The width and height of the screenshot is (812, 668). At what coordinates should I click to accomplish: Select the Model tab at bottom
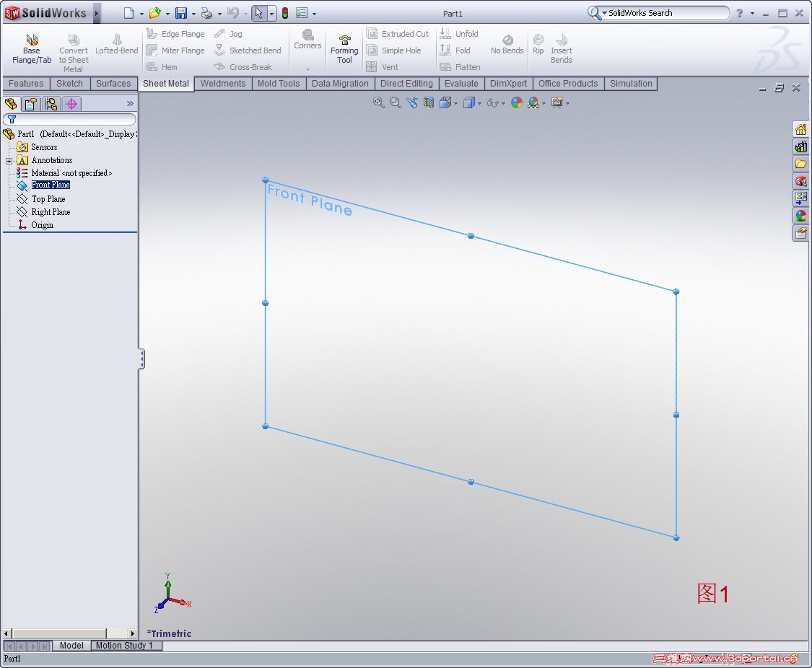pos(71,645)
